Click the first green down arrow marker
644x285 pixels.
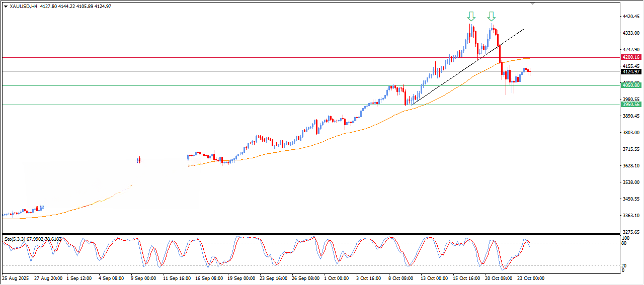click(x=471, y=16)
